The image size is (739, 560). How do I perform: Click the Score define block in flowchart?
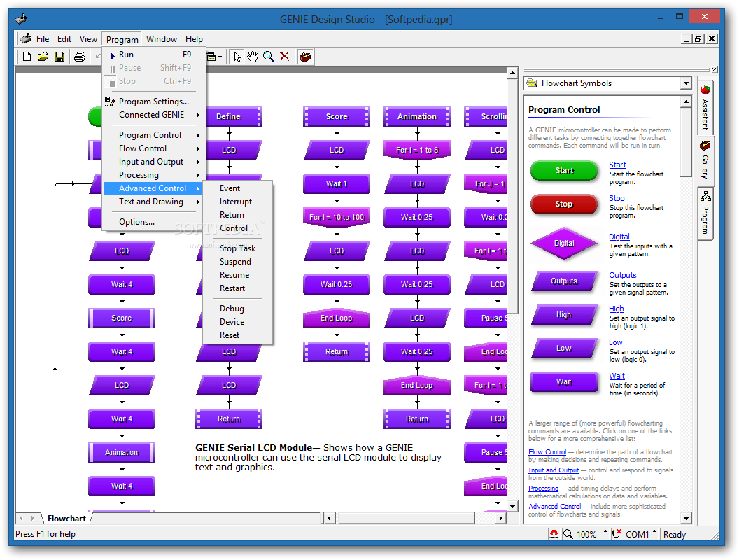click(337, 116)
